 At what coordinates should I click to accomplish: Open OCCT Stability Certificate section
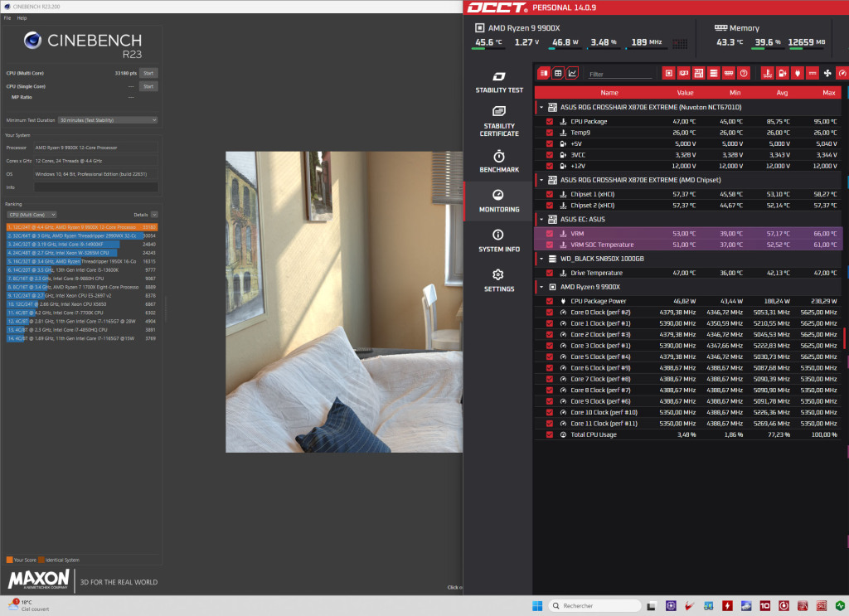[498, 121]
